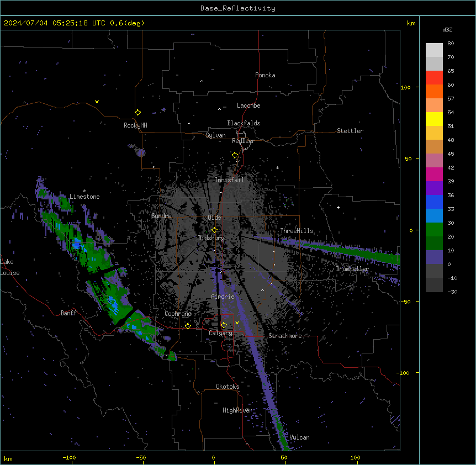Click the yellow diamond marker above Calgary label

[x=224, y=325]
